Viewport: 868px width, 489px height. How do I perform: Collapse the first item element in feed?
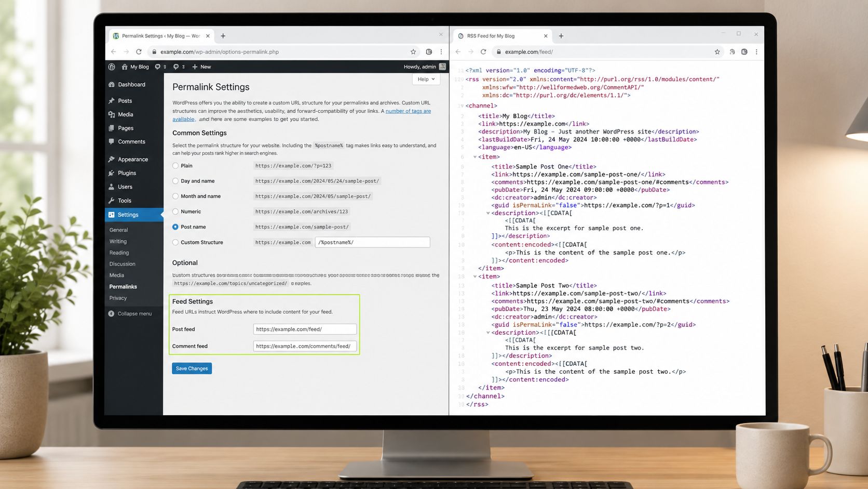474,156
